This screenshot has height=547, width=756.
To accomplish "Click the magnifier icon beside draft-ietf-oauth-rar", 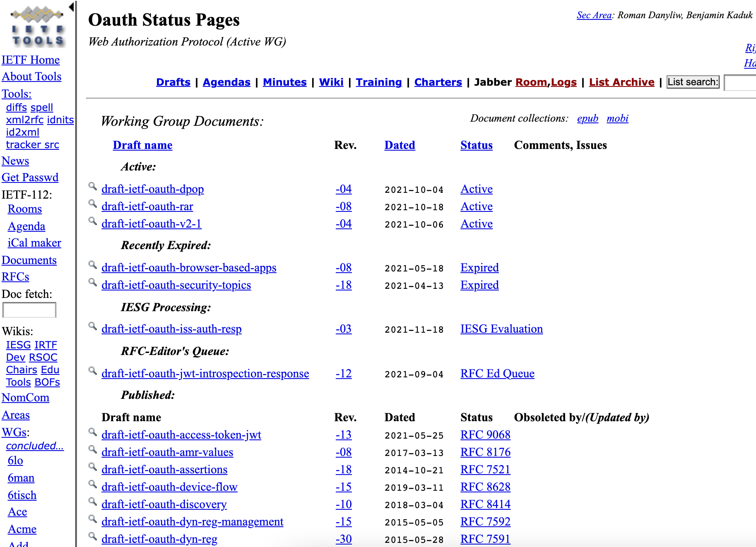I will (93, 204).
